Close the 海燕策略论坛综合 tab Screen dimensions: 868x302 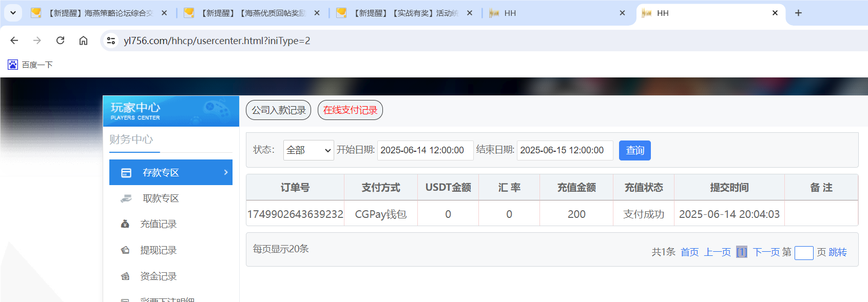[x=164, y=13]
